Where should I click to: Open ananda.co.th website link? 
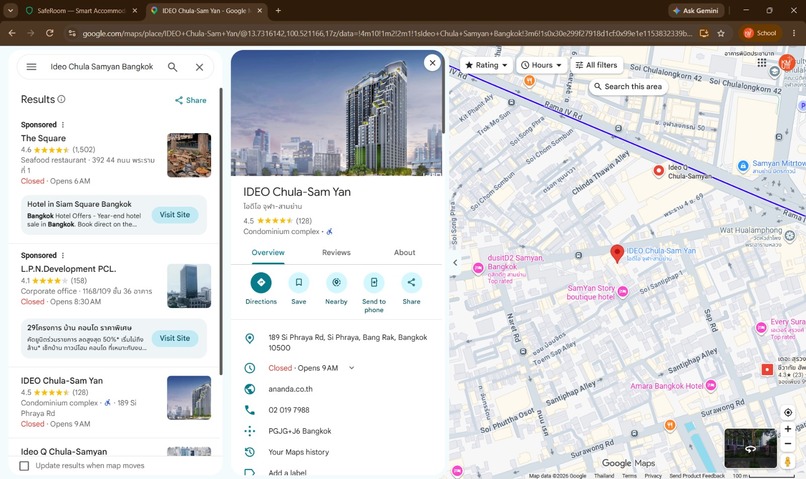click(x=290, y=389)
